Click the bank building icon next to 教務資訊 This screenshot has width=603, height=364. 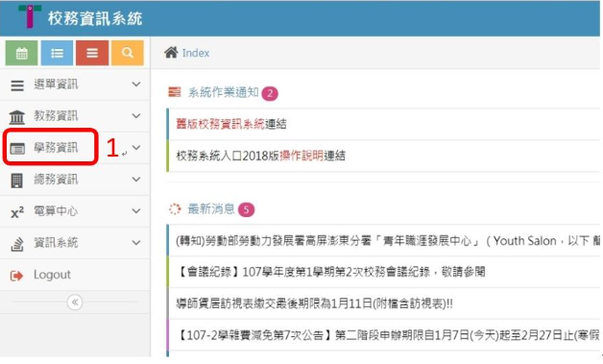point(17,117)
